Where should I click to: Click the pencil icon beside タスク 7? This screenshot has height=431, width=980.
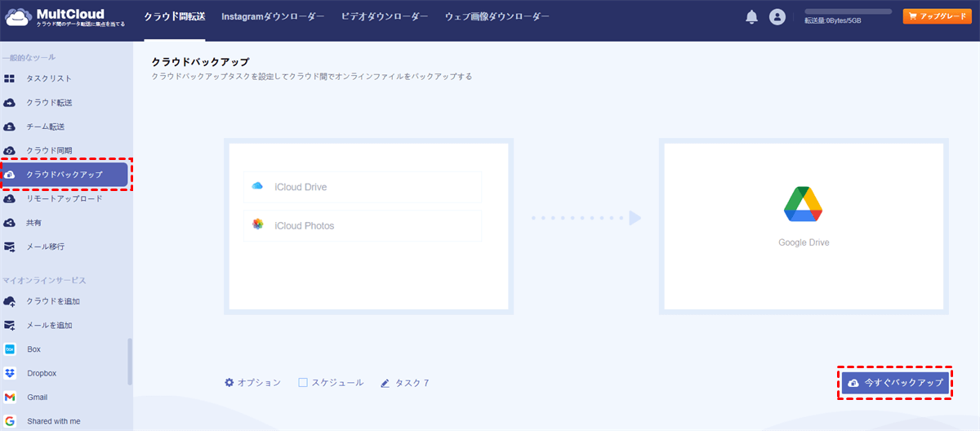(385, 383)
